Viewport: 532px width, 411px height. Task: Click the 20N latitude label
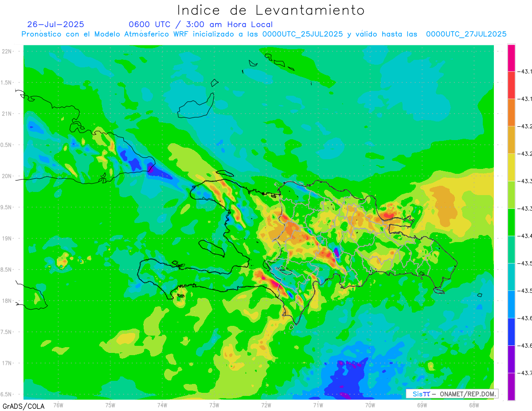coord(6,176)
